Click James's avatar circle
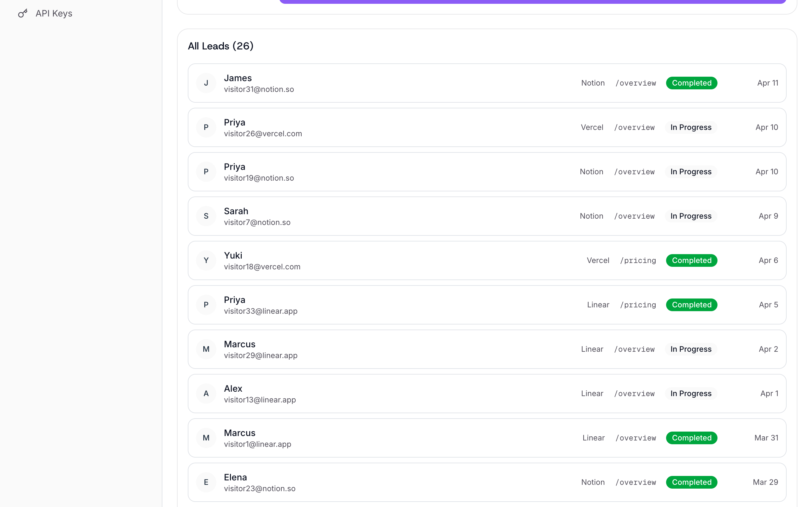812x507 pixels. coord(206,83)
